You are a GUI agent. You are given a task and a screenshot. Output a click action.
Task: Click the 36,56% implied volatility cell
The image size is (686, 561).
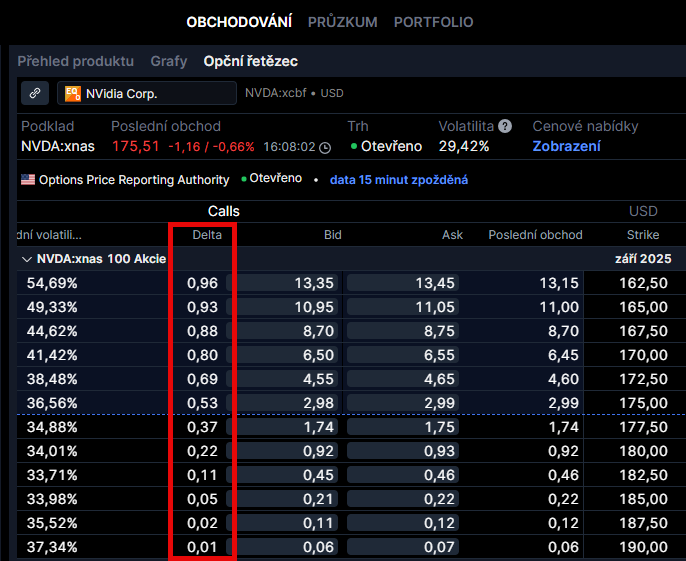pos(52,403)
